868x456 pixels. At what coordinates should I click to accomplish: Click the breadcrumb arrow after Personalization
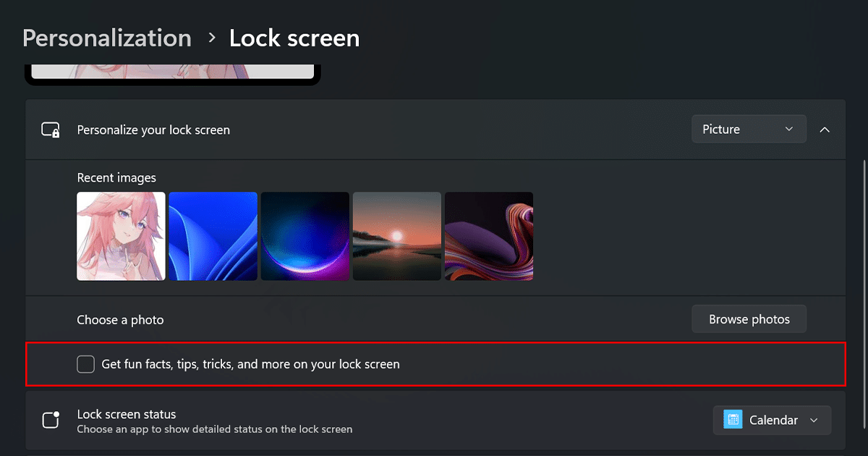coord(211,38)
